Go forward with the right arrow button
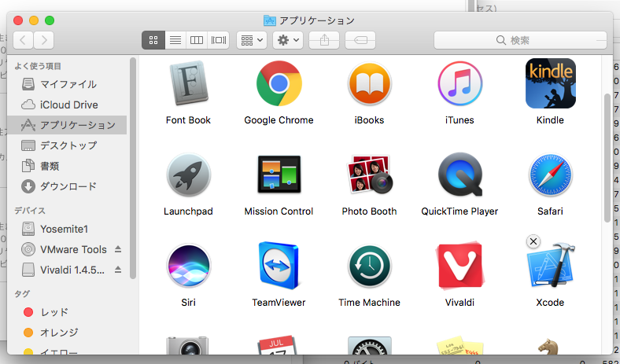Screen dimensions: 620x364 (x=44, y=40)
